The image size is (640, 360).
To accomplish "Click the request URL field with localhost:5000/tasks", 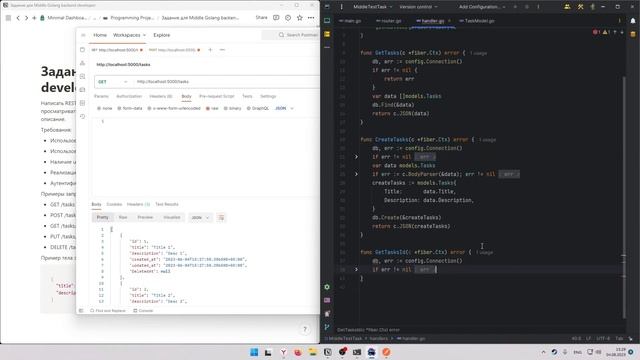I will [x=227, y=82].
